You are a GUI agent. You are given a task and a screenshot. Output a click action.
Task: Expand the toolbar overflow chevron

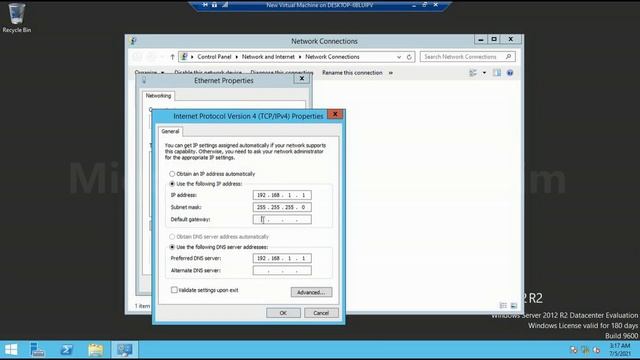click(x=391, y=73)
